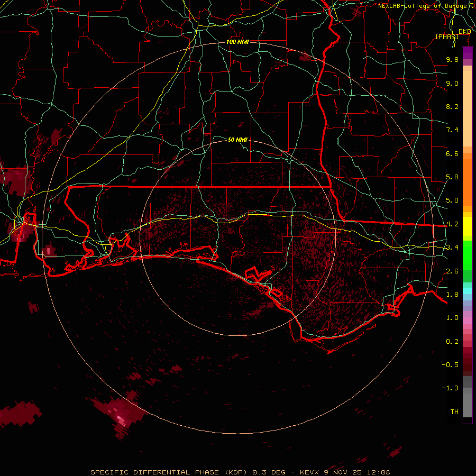This screenshot has height=476, width=476.
Task: Click the 50 NMI range ring label
Action: coord(237,140)
